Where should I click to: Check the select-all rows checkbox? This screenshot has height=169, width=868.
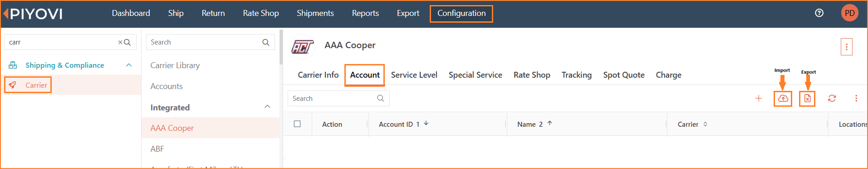coord(297,124)
